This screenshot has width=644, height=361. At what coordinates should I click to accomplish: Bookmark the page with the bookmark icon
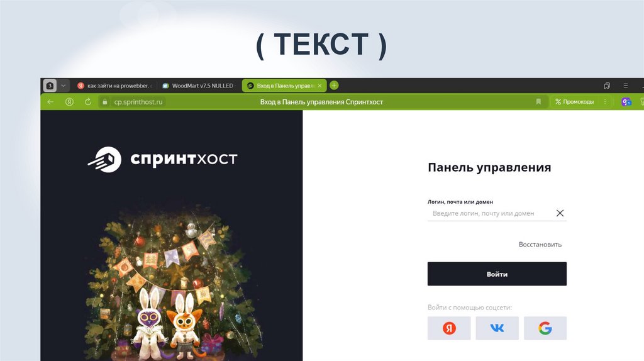(x=538, y=101)
